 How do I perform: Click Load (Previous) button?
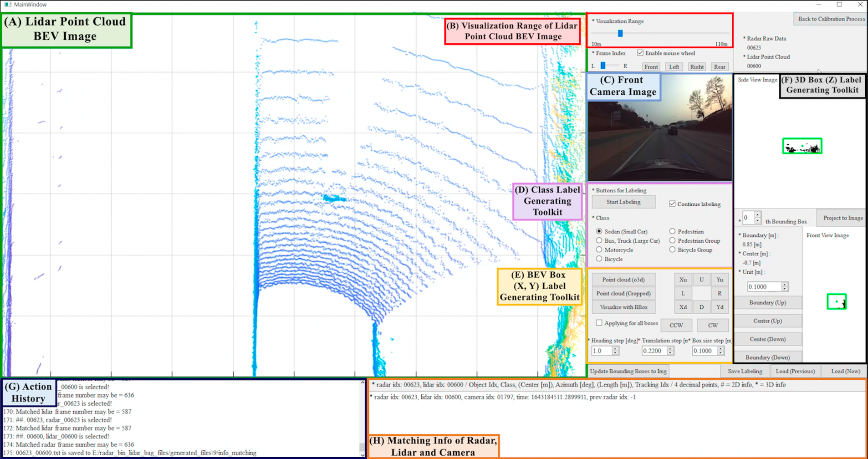(x=795, y=371)
